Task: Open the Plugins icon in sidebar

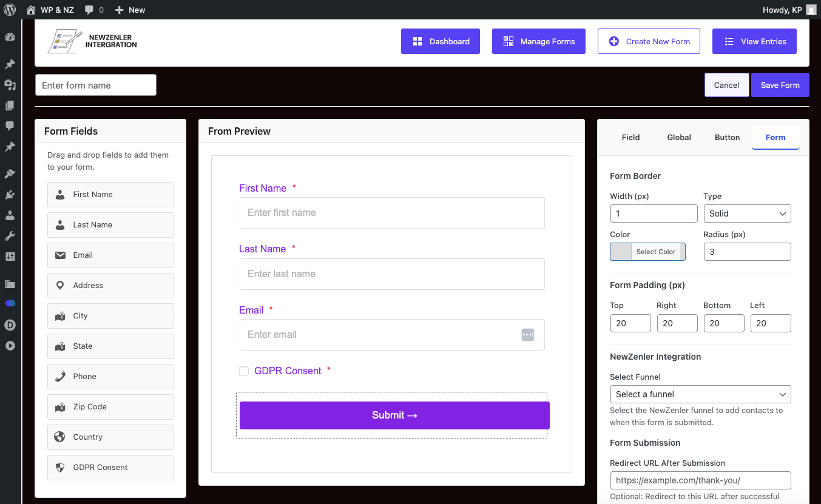Action: pyautogui.click(x=10, y=195)
